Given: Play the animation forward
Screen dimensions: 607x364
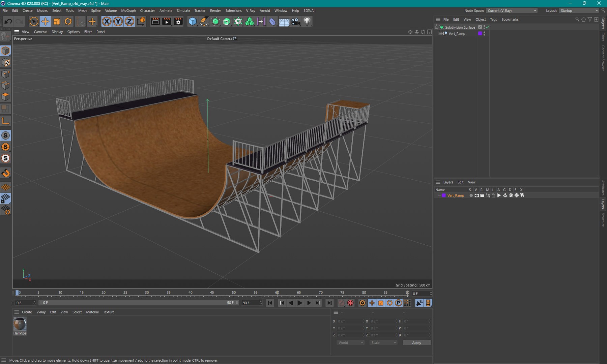Looking at the screenshot, I should [x=299, y=303].
